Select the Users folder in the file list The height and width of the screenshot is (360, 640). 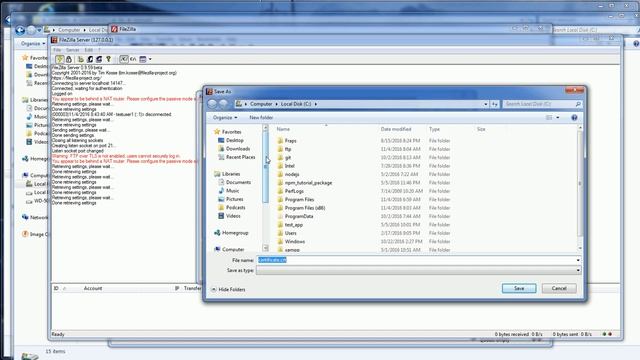click(291, 233)
